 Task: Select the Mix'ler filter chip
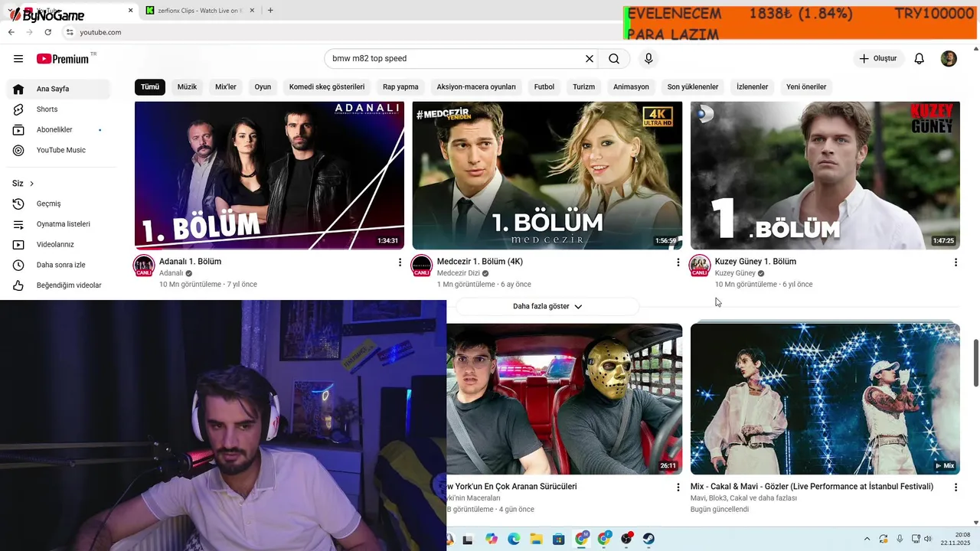coord(226,87)
